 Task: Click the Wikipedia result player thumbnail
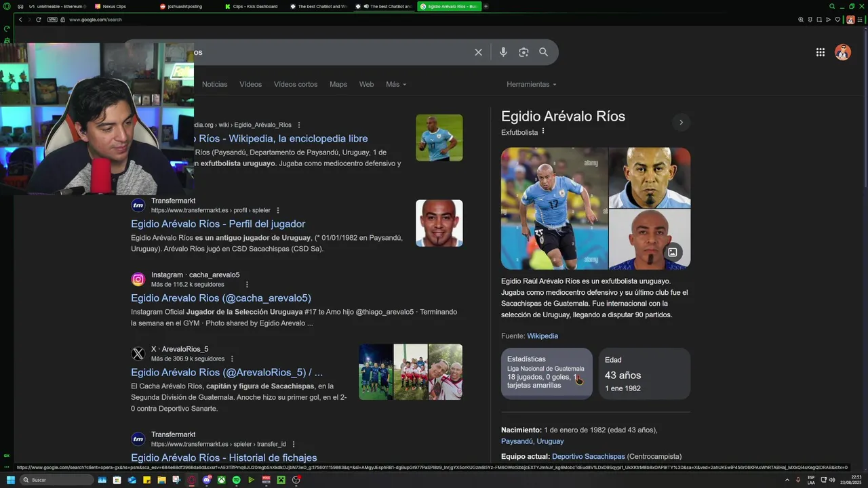tap(439, 138)
